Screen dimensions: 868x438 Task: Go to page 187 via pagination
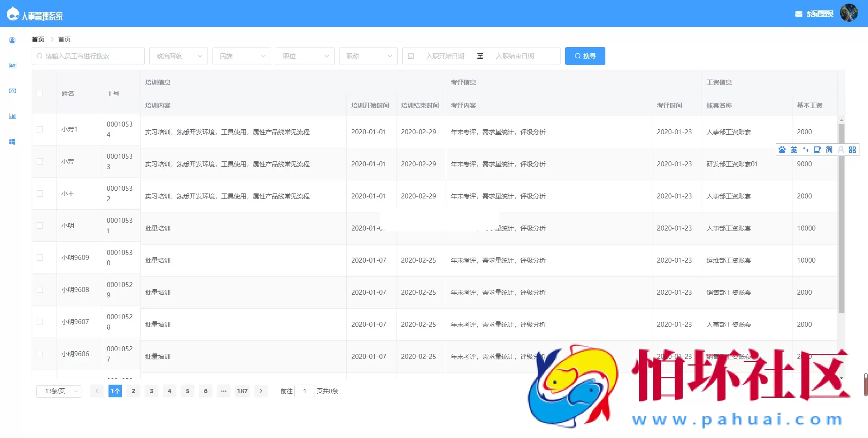click(x=242, y=391)
